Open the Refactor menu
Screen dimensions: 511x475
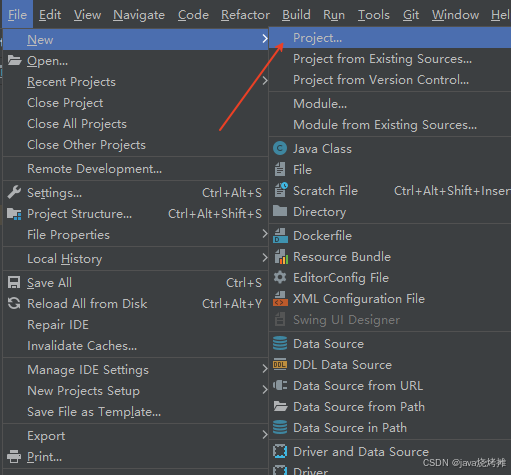[245, 15]
